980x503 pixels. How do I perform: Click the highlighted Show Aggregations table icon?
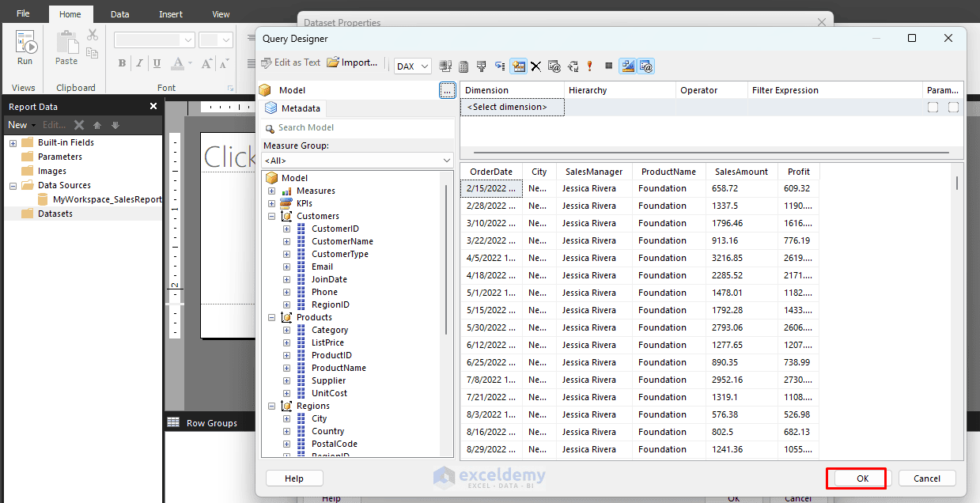519,66
